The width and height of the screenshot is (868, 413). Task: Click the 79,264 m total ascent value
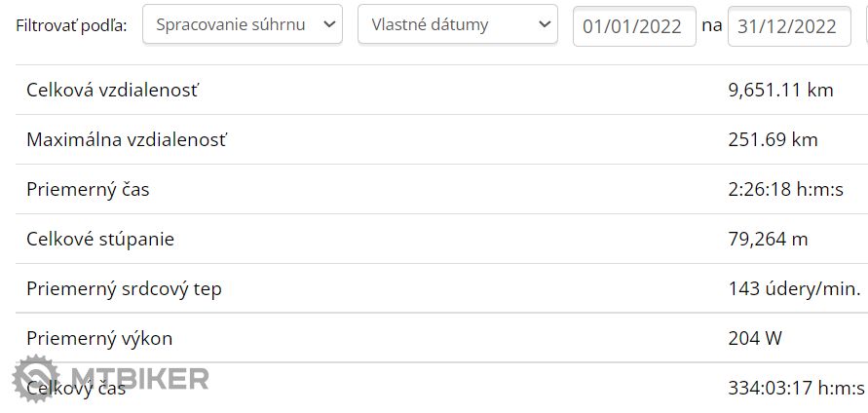(x=768, y=240)
